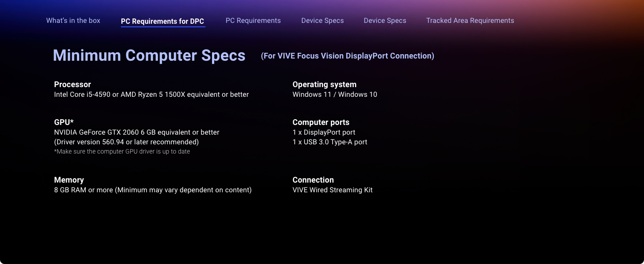Viewport: 644px width, 264px height.
Task: Click the Windows 11 / Windows 10 text
Action: tap(334, 94)
